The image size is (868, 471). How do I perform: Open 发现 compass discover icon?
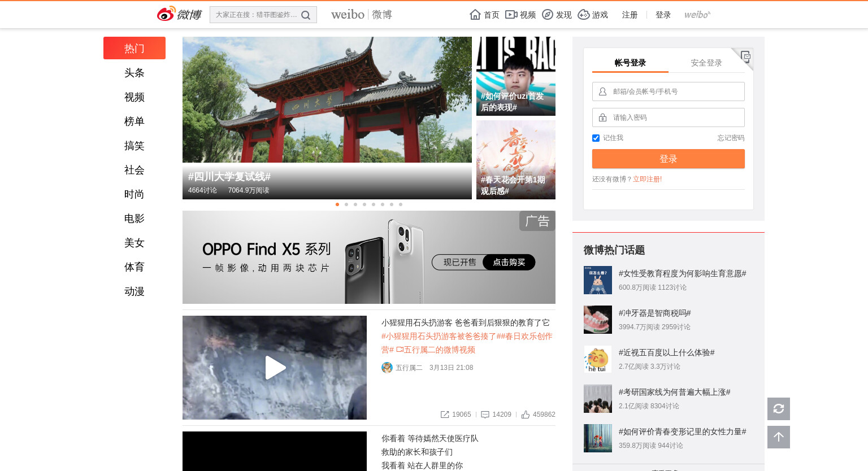click(x=547, y=15)
